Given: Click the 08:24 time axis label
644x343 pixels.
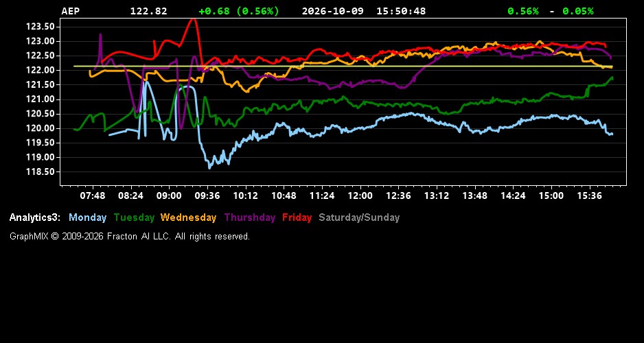Looking at the screenshot, I should pyautogui.click(x=130, y=196).
